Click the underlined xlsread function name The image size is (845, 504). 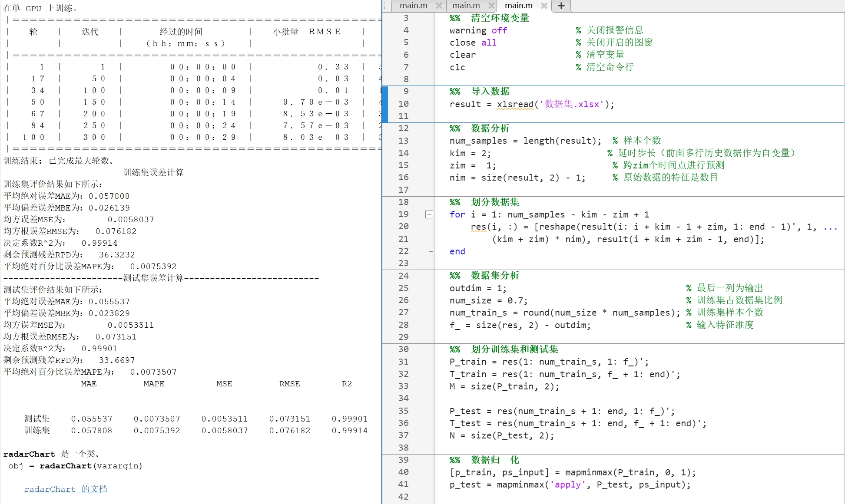pyautogui.click(x=515, y=104)
